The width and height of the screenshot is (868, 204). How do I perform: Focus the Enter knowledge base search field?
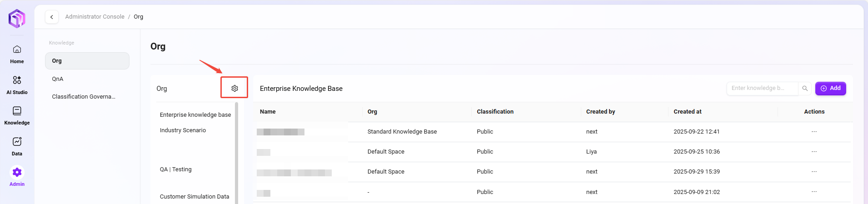coord(762,88)
